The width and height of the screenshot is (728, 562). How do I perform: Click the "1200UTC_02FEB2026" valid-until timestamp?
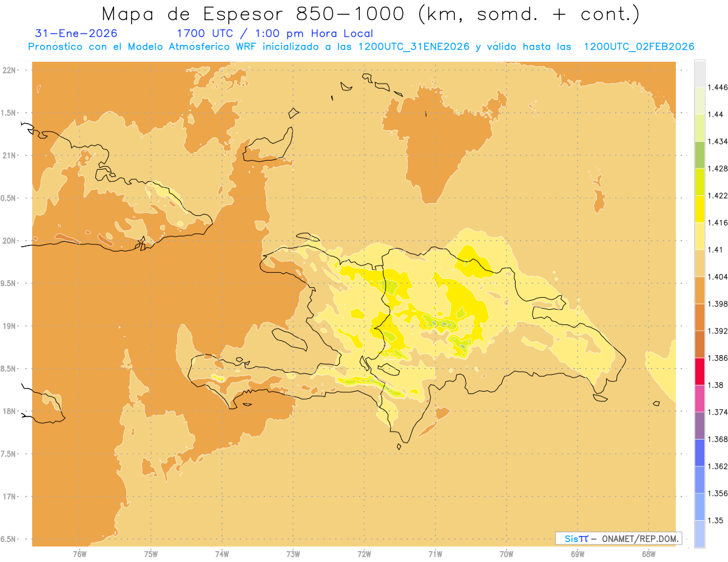point(639,47)
